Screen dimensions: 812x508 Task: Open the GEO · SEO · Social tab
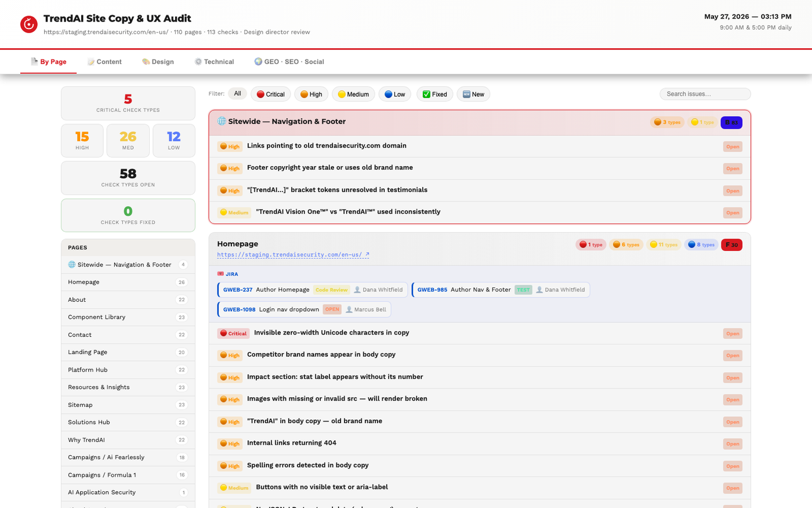[x=289, y=62]
